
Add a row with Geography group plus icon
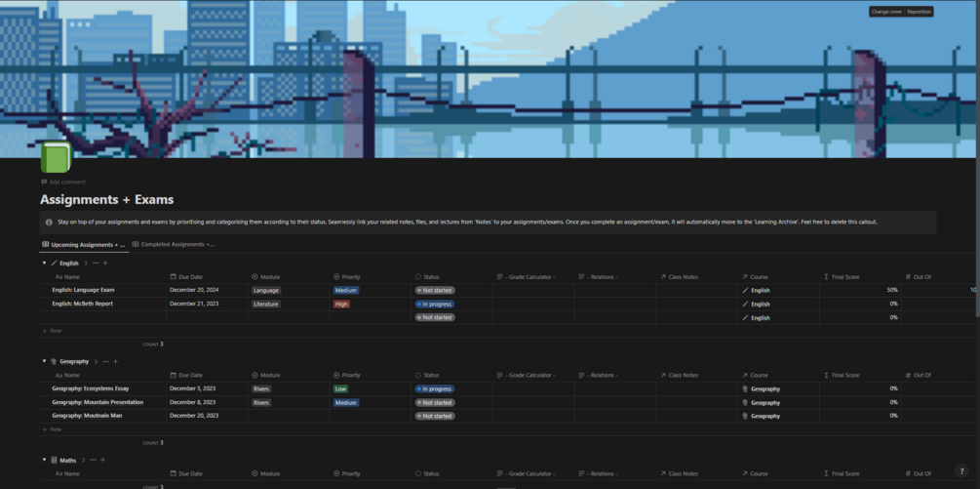click(116, 361)
